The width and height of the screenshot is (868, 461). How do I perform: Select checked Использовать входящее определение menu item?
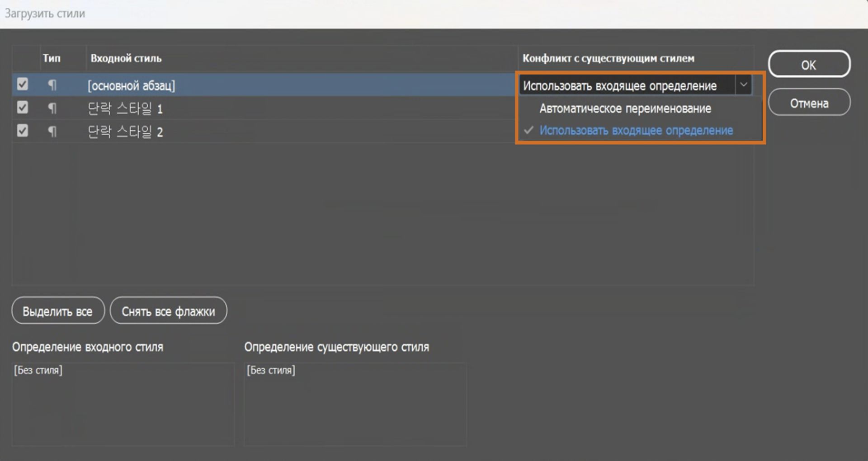pos(636,131)
